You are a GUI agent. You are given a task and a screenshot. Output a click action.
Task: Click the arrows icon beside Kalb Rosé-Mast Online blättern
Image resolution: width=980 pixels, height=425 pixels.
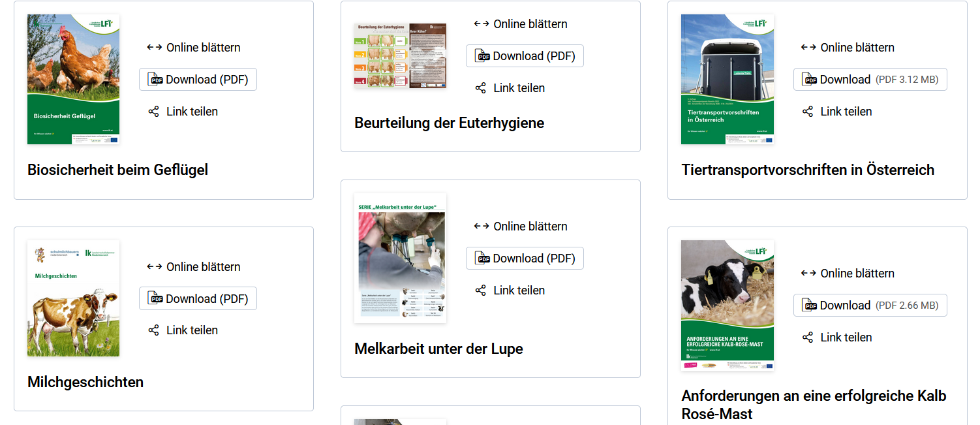[x=807, y=273]
